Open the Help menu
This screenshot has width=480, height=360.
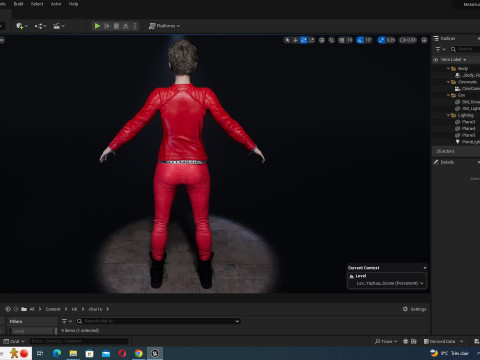point(73,4)
